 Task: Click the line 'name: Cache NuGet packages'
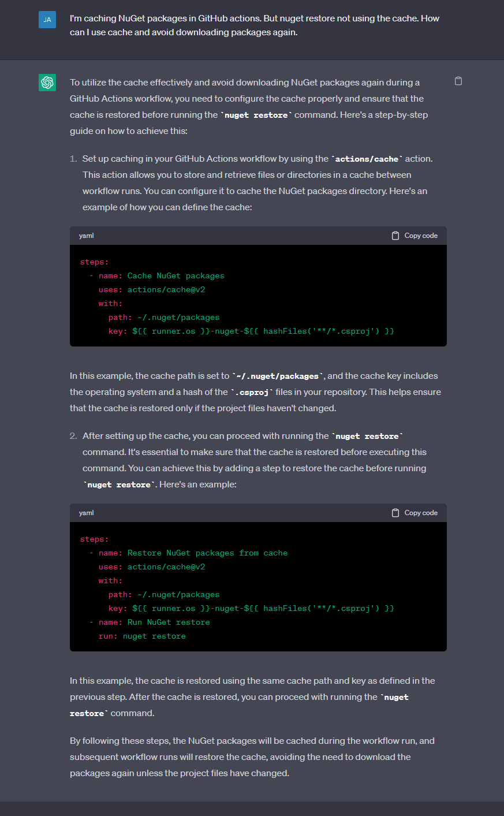point(156,276)
